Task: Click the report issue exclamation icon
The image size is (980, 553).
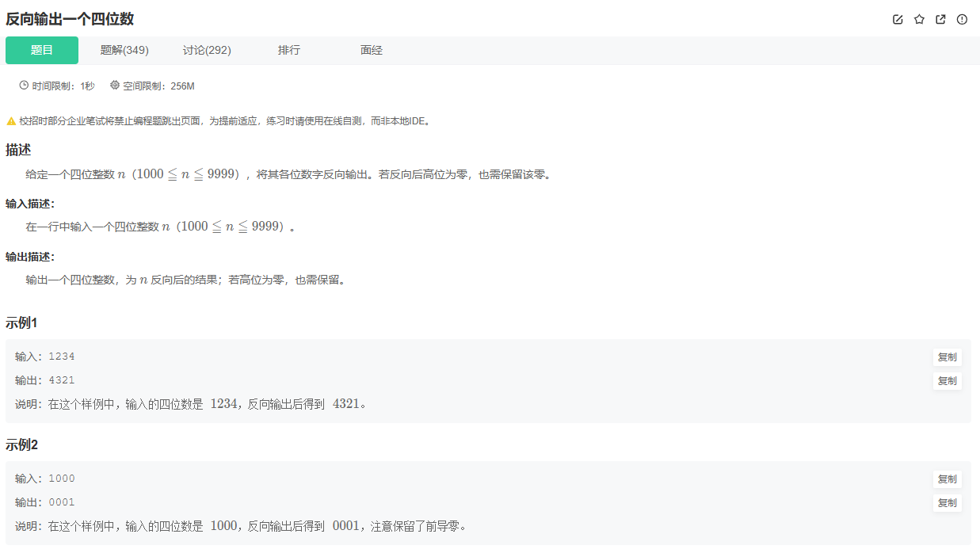Action: [x=962, y=20]
